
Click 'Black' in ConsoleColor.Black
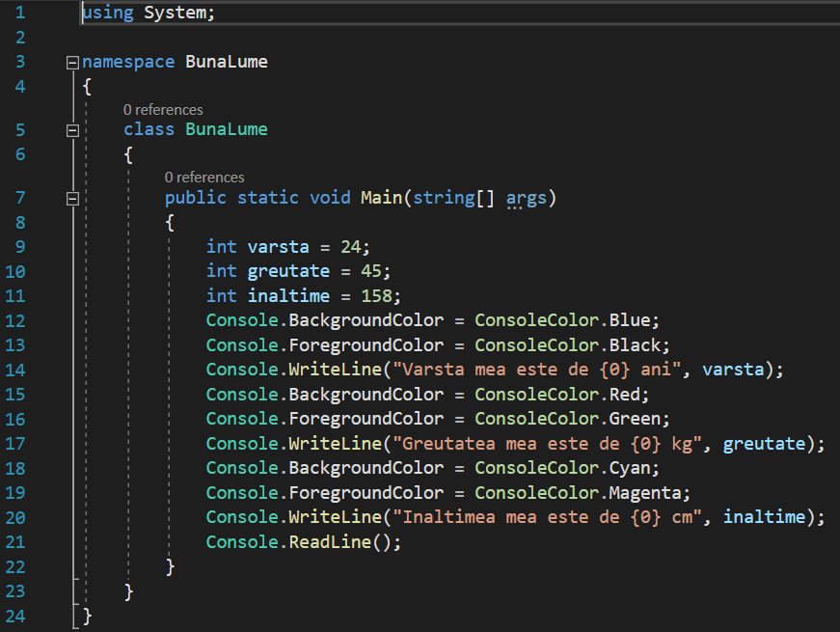coord(635,344)
